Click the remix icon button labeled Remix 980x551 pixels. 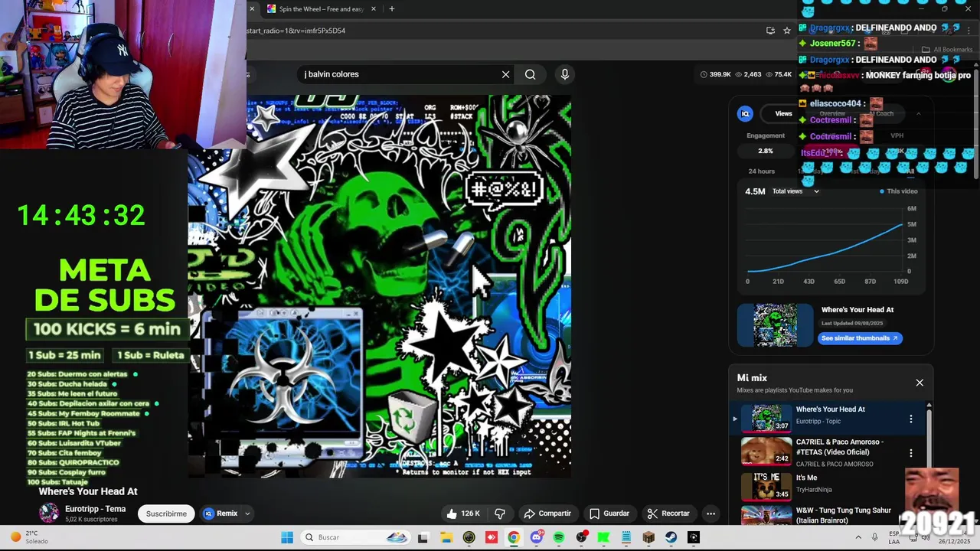point(220,514)
